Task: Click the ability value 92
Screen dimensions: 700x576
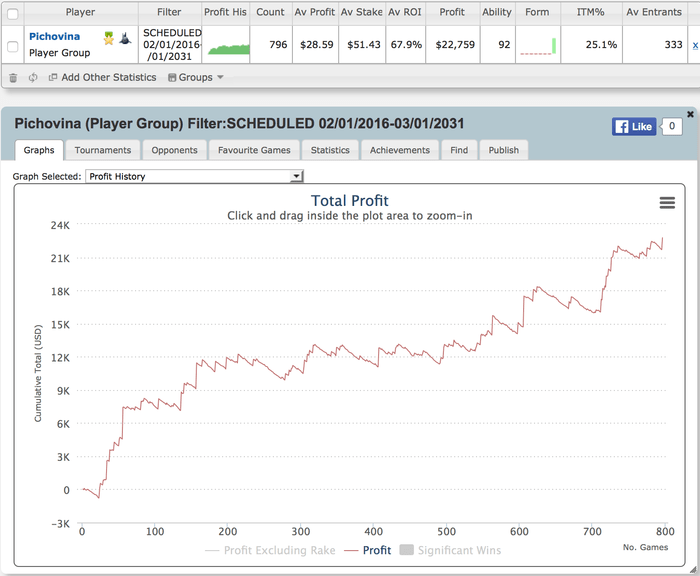Action: 504,45
